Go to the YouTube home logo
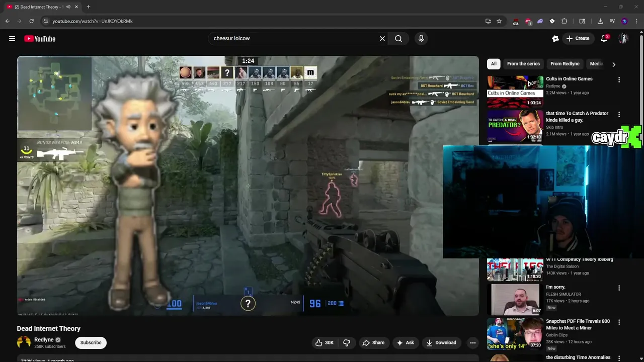 click(x=40, y=39)
